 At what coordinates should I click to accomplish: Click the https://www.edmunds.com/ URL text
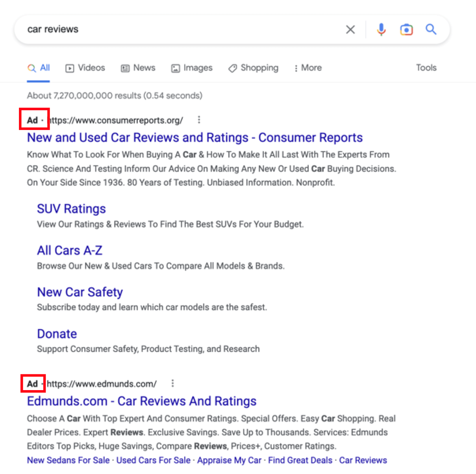pos(102,384)
